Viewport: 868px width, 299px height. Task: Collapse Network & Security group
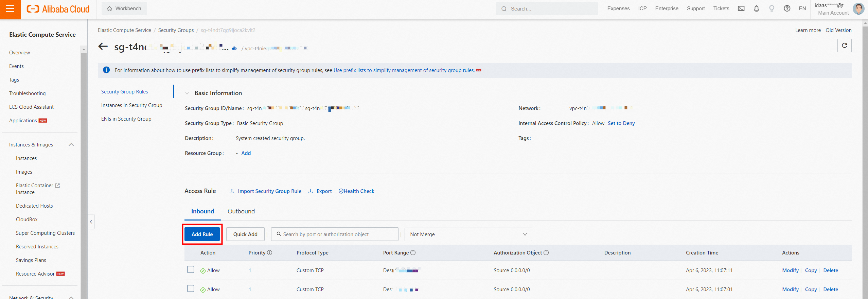pyautogui.click(x=71, y=297)
